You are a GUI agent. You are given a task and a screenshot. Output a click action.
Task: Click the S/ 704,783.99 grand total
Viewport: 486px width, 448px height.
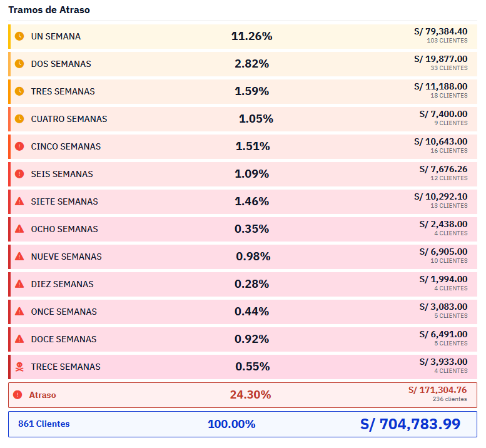pos(410,424)
